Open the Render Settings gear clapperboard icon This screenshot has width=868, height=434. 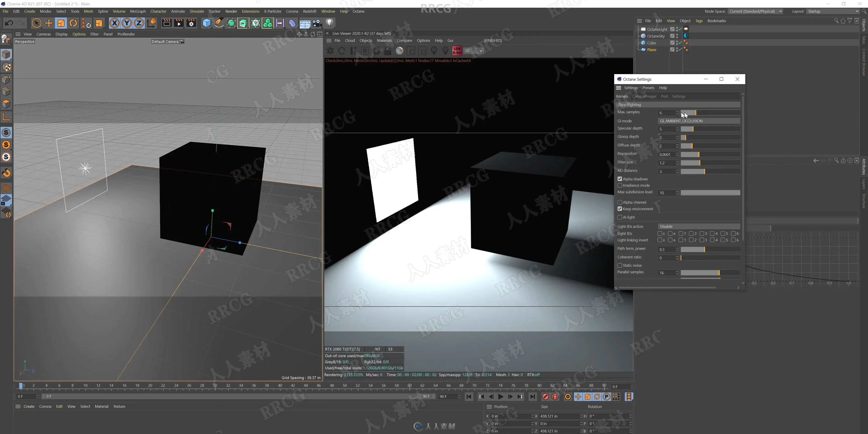click(191, 23)
